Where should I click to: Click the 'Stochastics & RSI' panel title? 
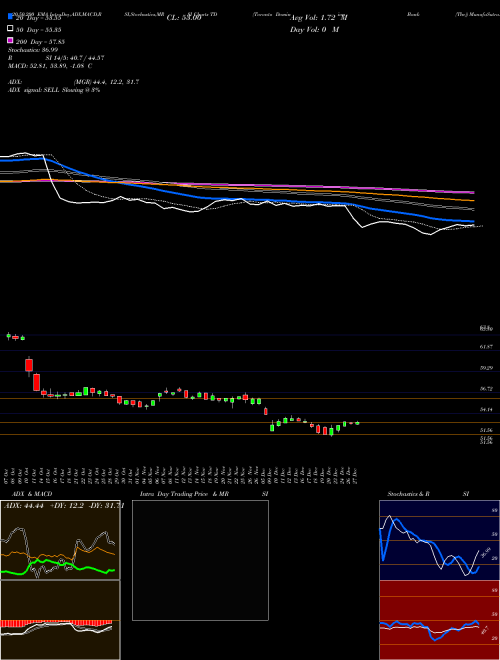point(428,494)
